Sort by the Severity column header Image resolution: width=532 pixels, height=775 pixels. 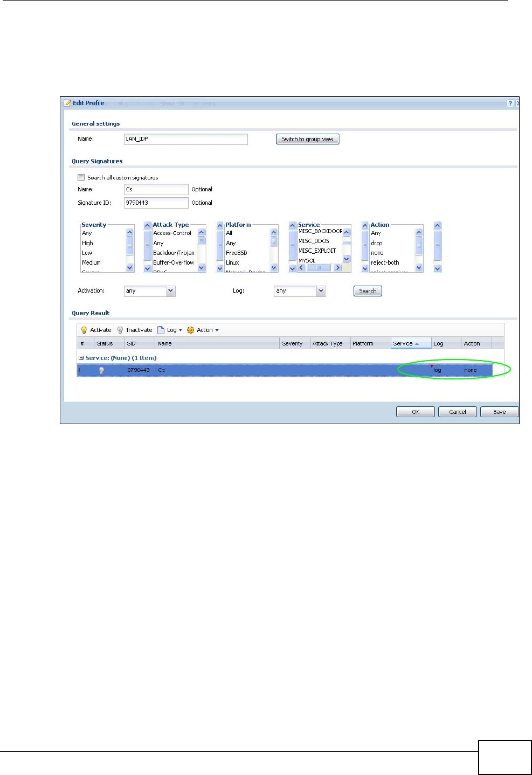(295, 343)
